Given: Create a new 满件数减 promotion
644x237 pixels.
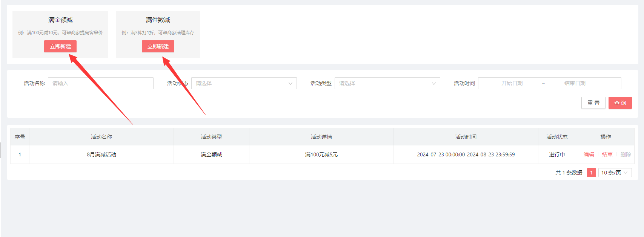Looking at the screenshot, I should click(x=158, y=46).
